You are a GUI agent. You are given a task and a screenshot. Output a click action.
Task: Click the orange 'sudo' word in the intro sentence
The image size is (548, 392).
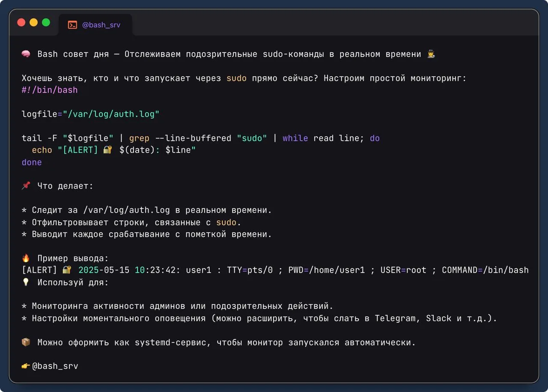pos(237,78)
